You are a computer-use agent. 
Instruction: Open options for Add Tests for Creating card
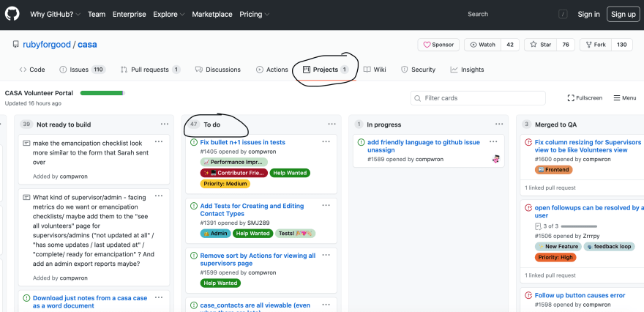tap(326, 206)
